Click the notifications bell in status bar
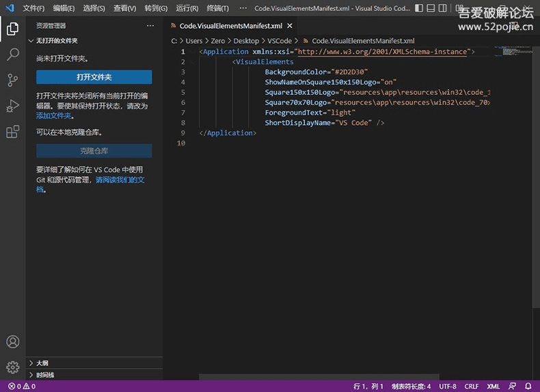Viewport: 540px width, 392px height. [x=528, y=387]
